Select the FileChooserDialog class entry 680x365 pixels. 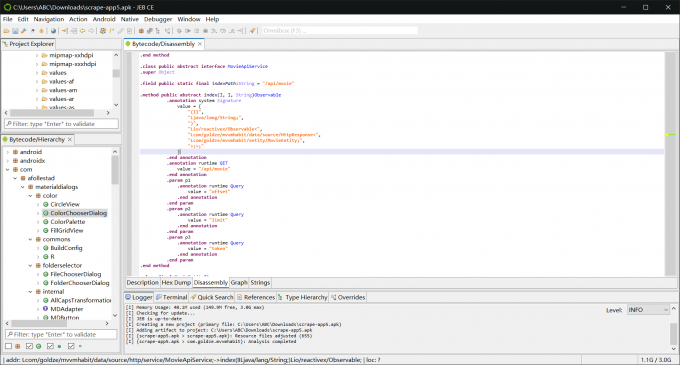(75, 274)
